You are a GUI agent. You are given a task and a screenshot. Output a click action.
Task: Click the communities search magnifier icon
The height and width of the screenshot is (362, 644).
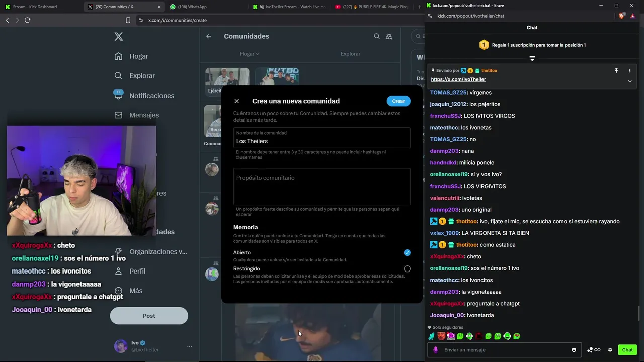[x=377, y=36]
